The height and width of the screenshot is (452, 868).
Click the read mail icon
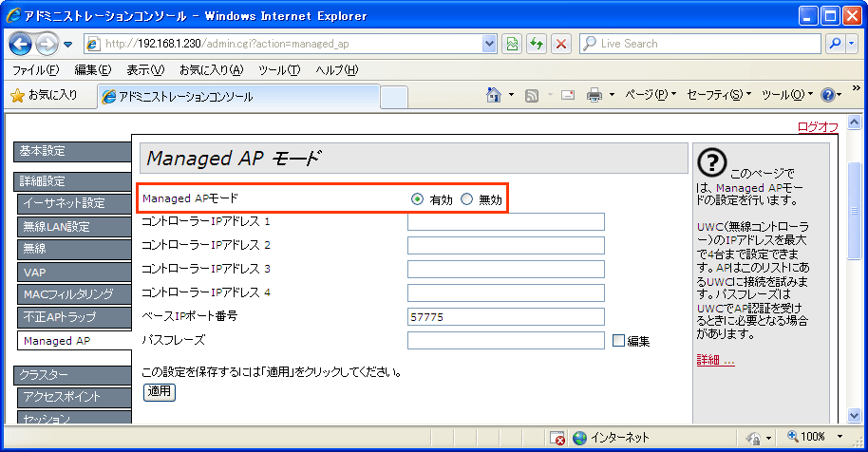(x=568, y=95)
